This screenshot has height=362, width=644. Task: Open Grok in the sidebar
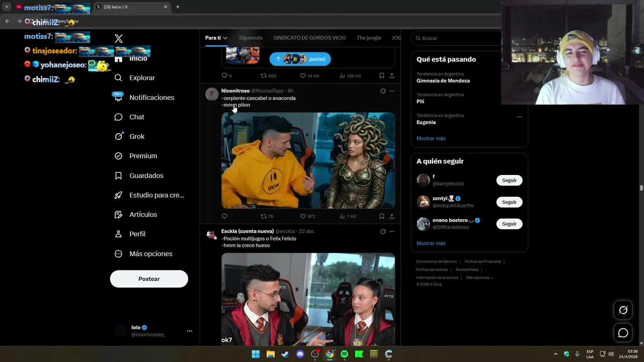(129, 136)
